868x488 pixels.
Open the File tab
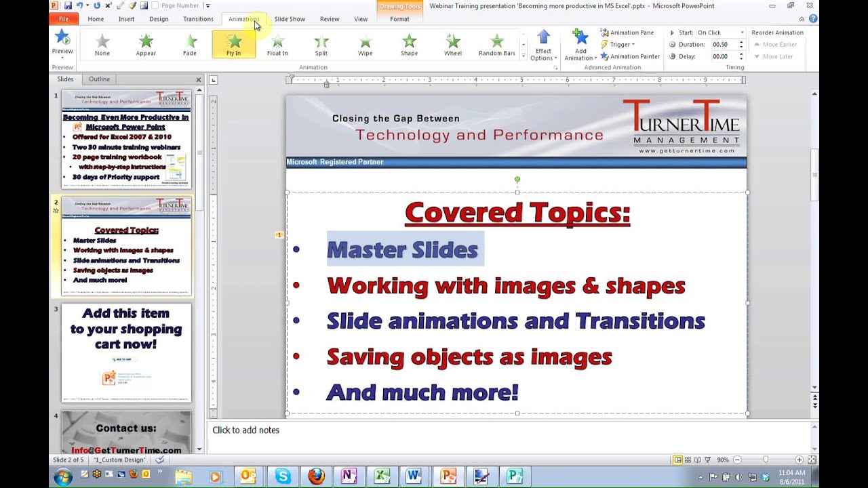63,19
